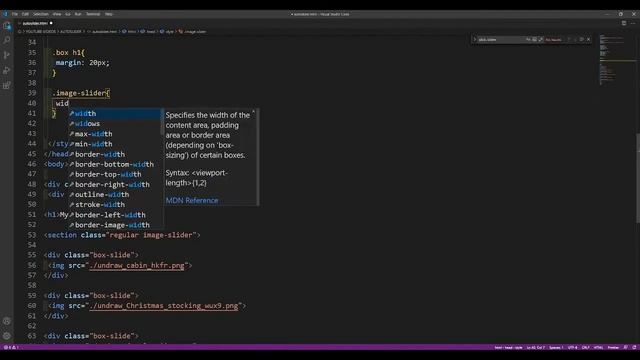Open the Explorer view in activity bar
The width and height of the screenshot is (640, 360).
pos(7,26)
